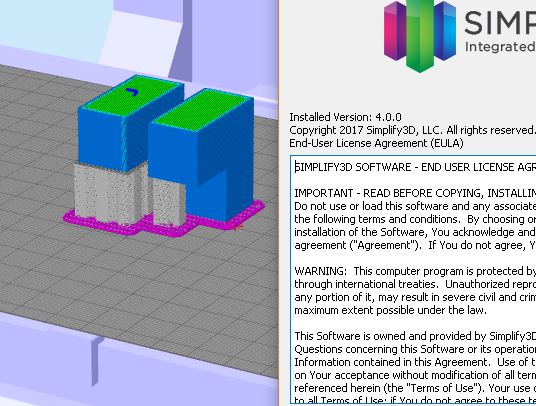Click the "This Software is owned" paragraph
536x406 pixels.
[415, 366]
